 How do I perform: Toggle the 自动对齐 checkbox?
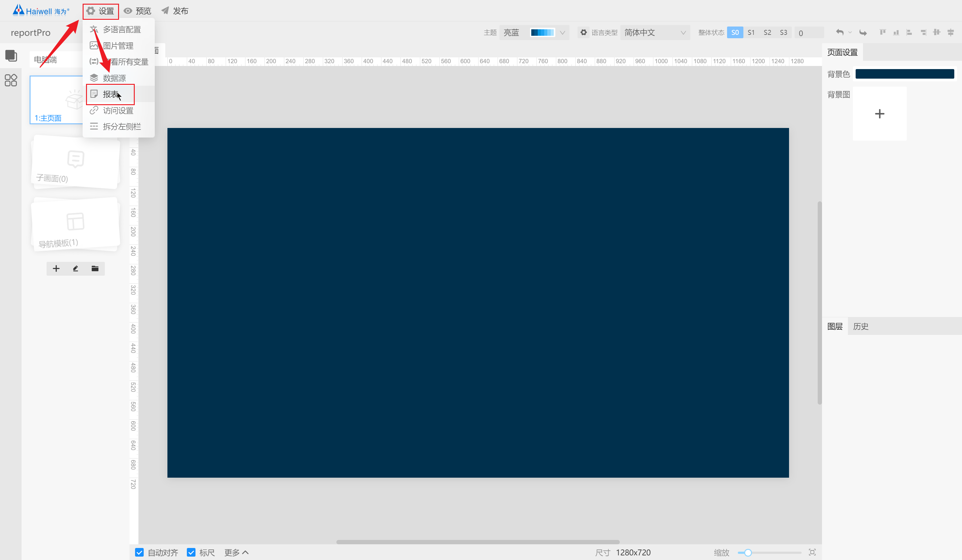[139, 552]
